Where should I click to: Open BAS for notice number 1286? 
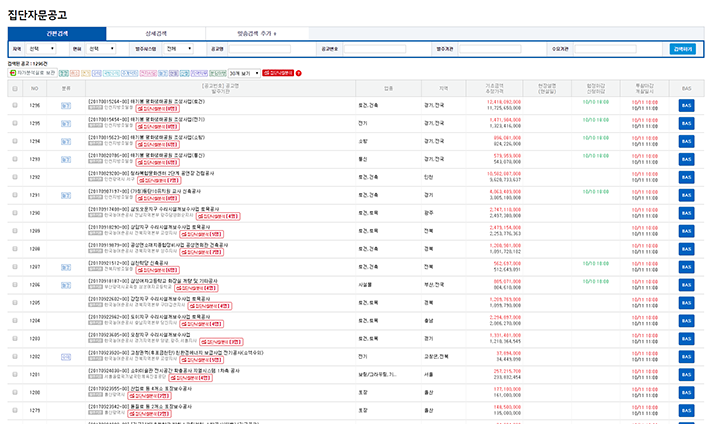[686, 285]
